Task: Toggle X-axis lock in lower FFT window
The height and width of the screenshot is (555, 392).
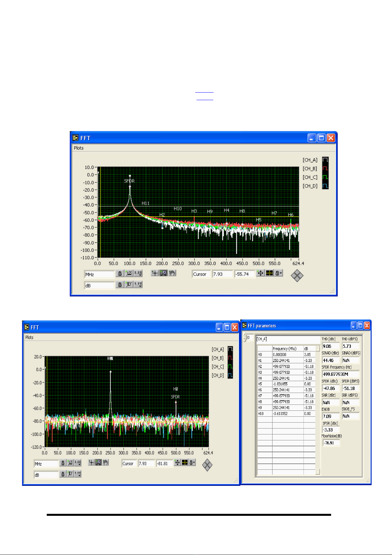Action: (63, 463)
